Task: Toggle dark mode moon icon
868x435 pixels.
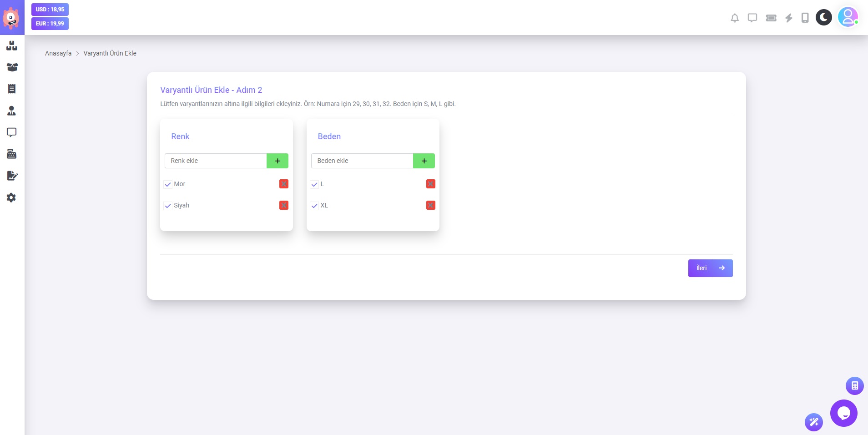Action: [x=823, y=18]
